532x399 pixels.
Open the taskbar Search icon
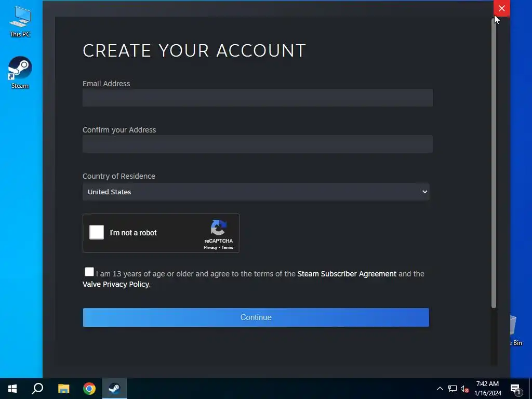pos(37,389)
